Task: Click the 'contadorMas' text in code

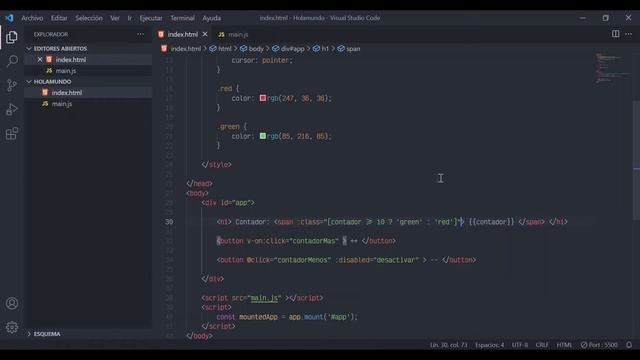Action: tap(314, 241)
